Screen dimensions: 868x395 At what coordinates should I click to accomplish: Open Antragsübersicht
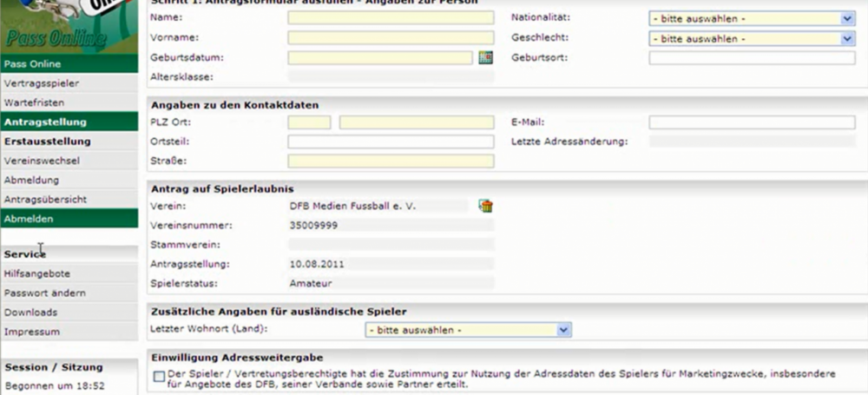click(x=69, y=200)
